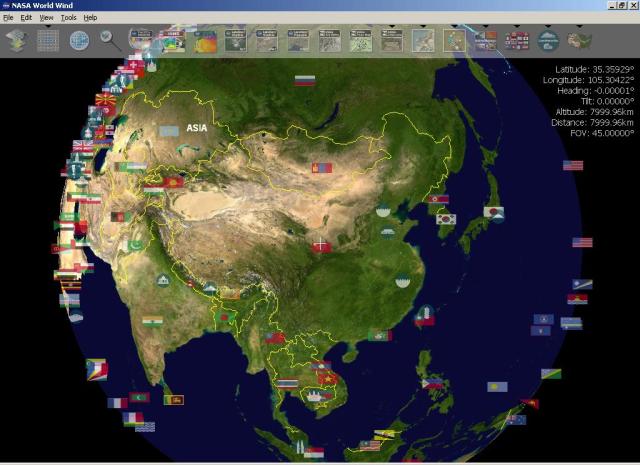Click the Kyrgyzstan flag
640x465 pixels.
pos(173,182)
